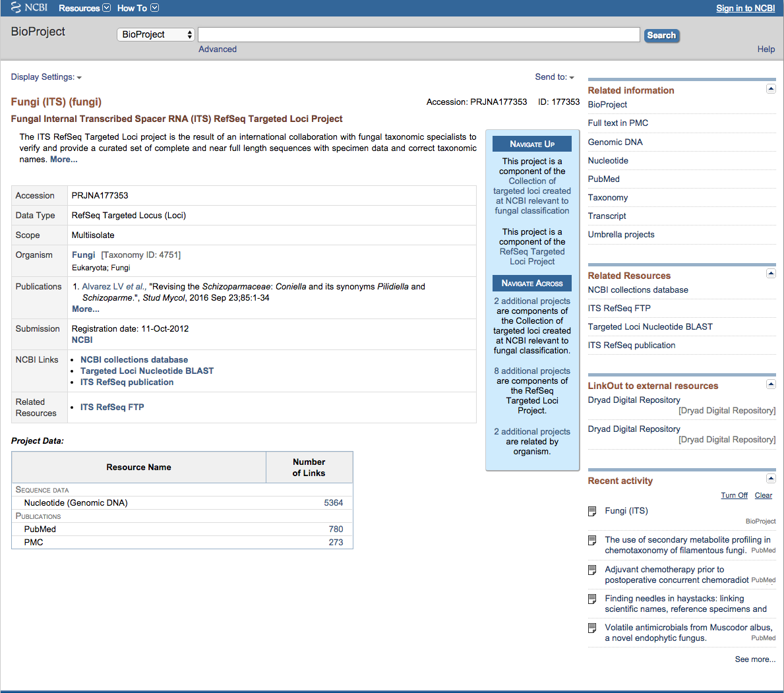The height and width of the screenshot is (693, 784).
Task: Open the Resources dropdown menu
Action: pyautogui.click(x=84, y=8)
